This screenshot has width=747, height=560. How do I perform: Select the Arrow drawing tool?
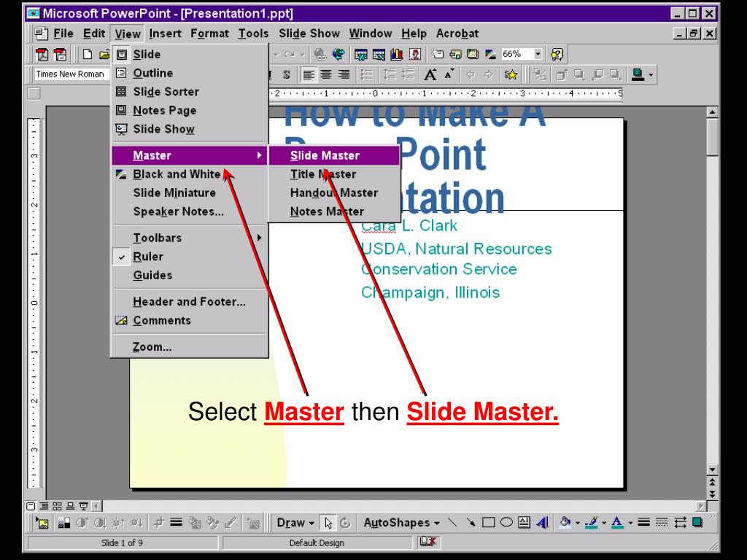point(471,523)
